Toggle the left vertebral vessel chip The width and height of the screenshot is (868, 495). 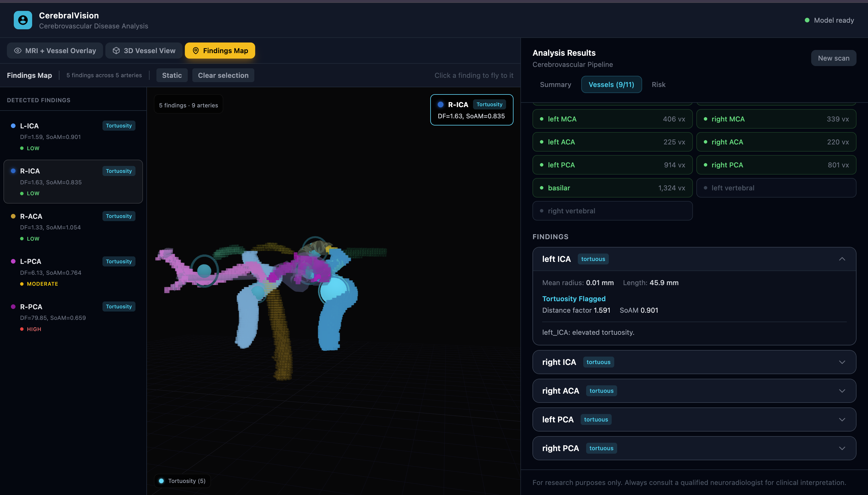(x=776, y=188)
